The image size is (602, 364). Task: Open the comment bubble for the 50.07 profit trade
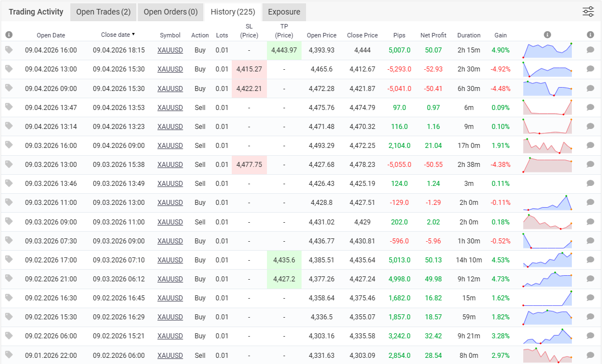click(590, 50)
